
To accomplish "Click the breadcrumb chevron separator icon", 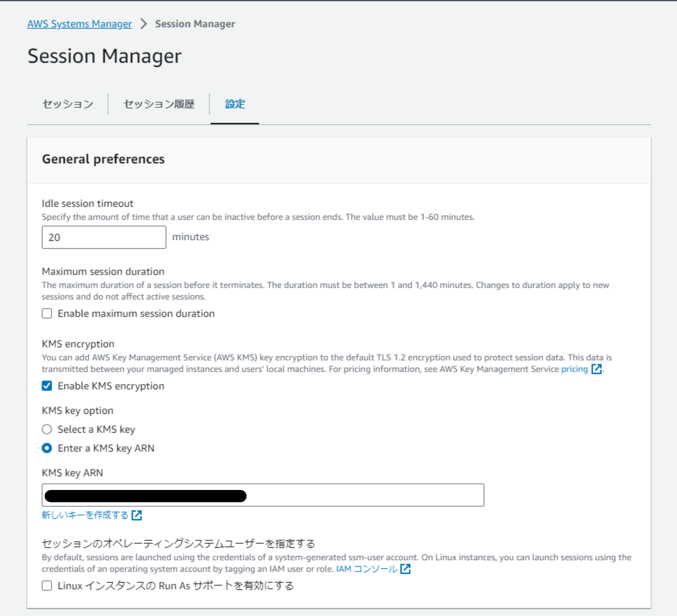I will 143,24.
